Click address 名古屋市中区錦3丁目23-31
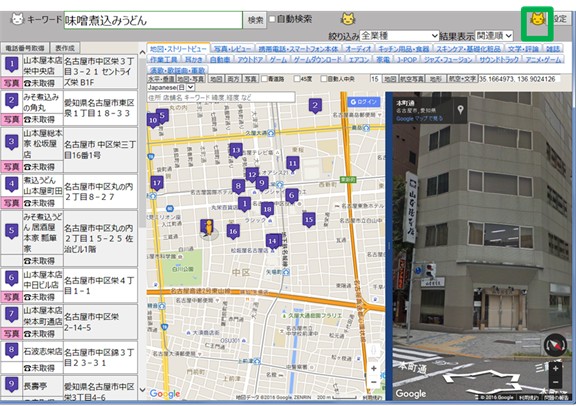The width and height of the screenshot is (576, 406). click(x=99, y=358)
